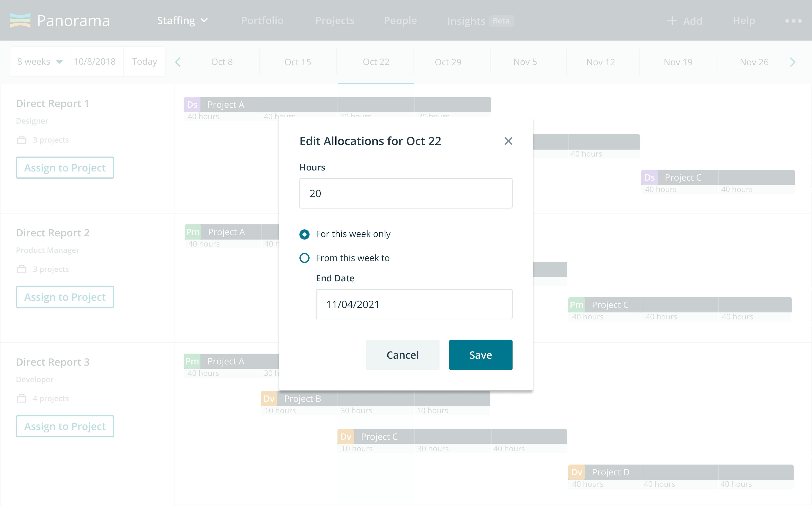Click the Ds badge on Project C
The height and width of the screenshot is (507, 812).
pos(650,177)
